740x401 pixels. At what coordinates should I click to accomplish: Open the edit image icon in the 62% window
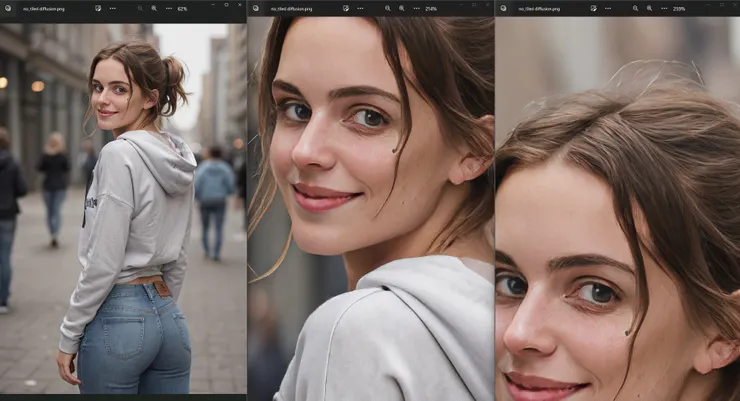98,8
